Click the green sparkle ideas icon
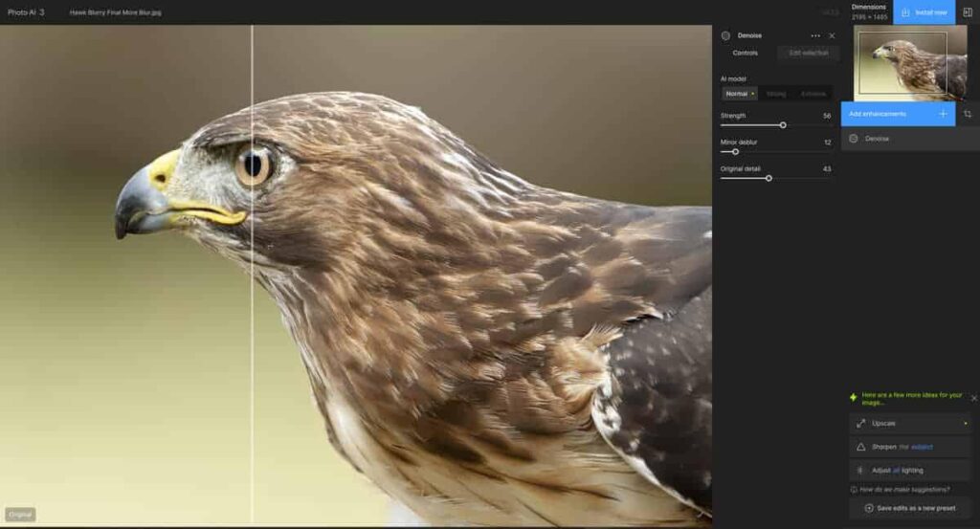Screen dimensions: 980x529 pos(853,397)
